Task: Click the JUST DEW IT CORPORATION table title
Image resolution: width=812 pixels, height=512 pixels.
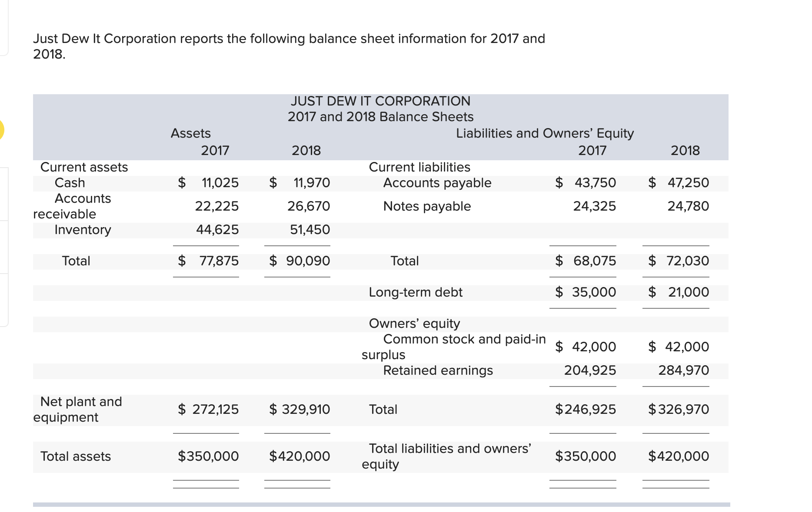Action: tap(380, 101)
